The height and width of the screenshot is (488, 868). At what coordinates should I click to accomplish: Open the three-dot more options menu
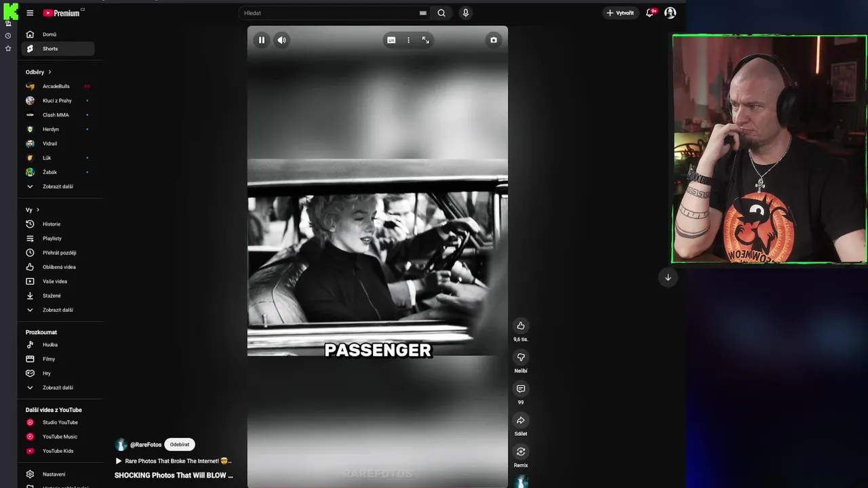(x=408, y=40)
